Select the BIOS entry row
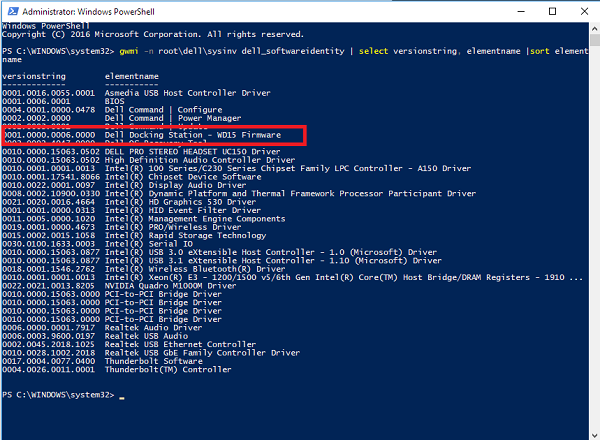 tap(113, 101)
